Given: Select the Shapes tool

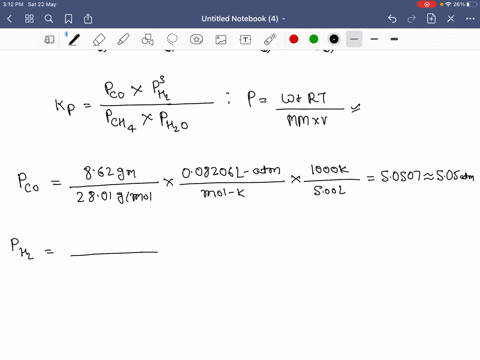Looking at the screenshot, I should [148, 40].
